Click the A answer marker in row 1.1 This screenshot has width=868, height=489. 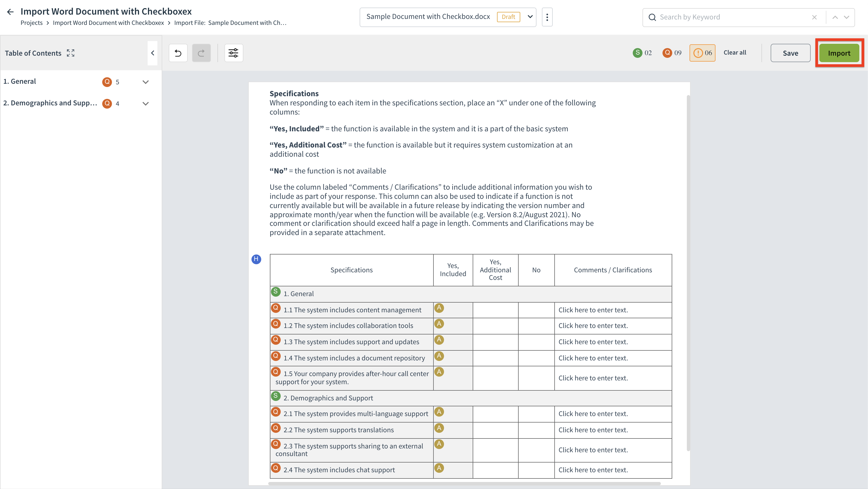[439, 308]
